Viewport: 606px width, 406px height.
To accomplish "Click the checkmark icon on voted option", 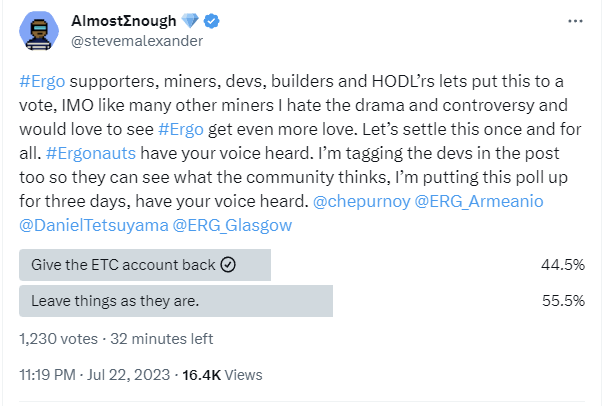I will point(228,265).
